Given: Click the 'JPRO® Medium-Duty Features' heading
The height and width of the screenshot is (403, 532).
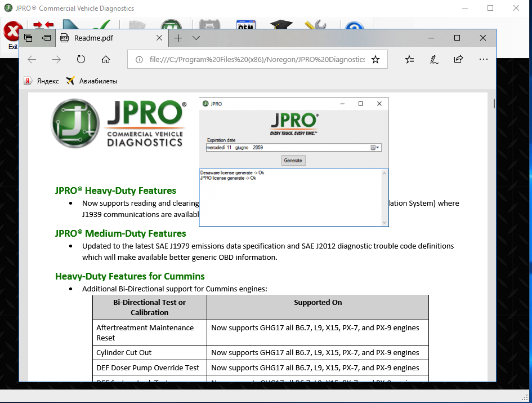Looking at the screenshot, I should 120,233.
